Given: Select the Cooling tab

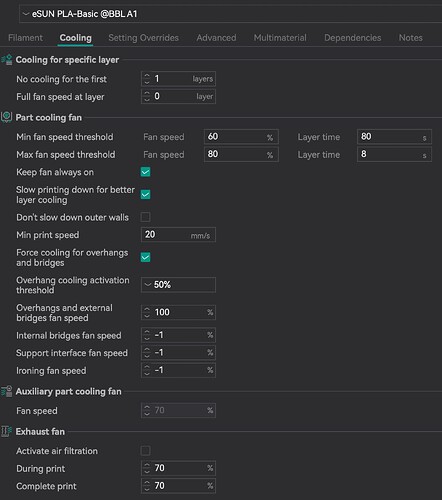Looking at the screenshot, I should [x=76, y=38].
